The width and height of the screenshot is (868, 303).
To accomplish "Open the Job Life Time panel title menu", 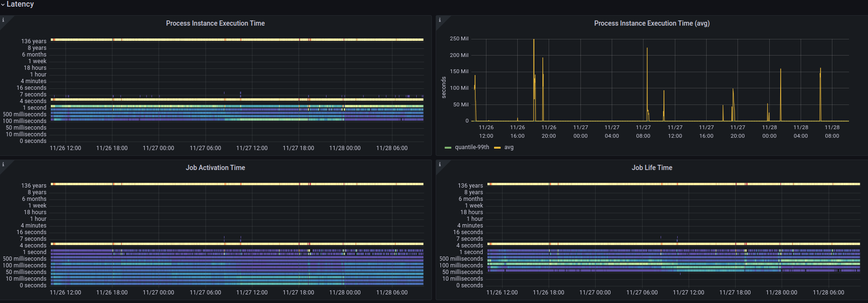I will (652, 168).
